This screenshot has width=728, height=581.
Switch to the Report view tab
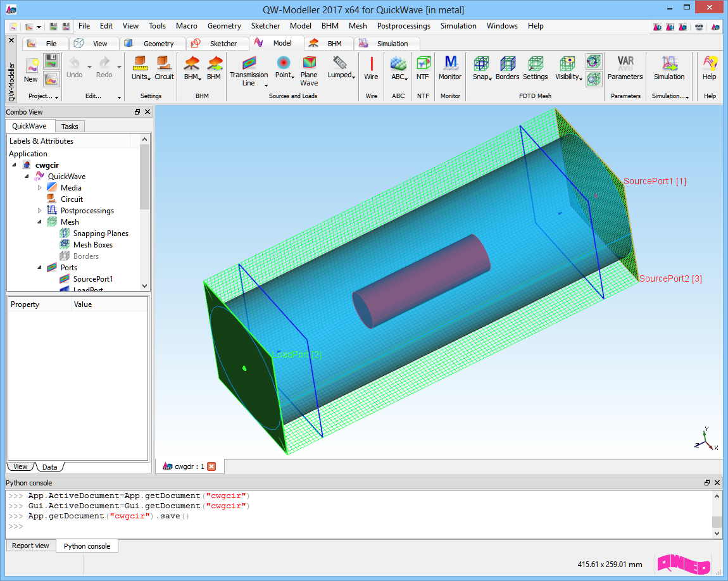coord(30,546)
